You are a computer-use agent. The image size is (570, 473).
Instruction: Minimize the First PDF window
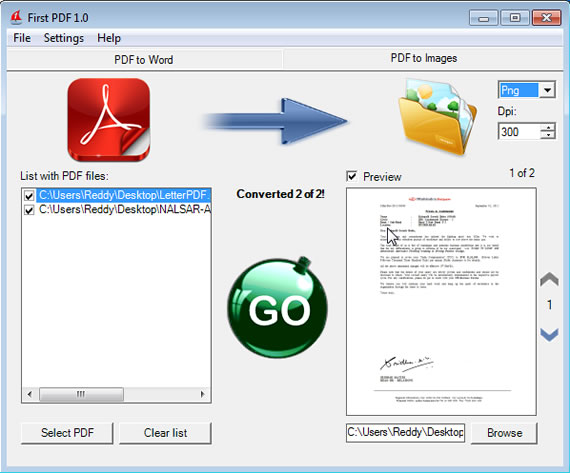(x=483, y=18)
